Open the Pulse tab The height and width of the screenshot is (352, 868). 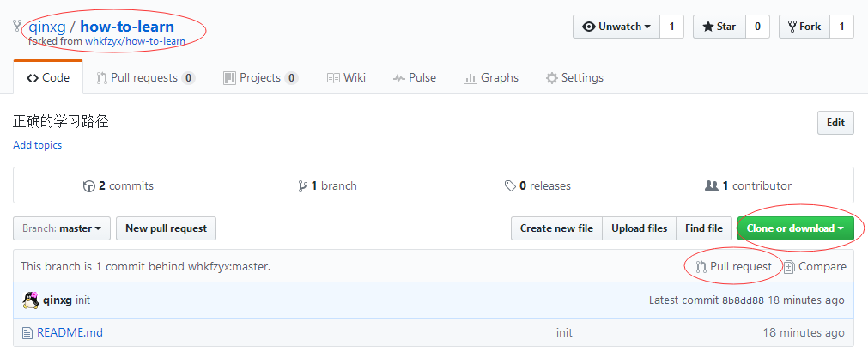click(x=415, y=77)
